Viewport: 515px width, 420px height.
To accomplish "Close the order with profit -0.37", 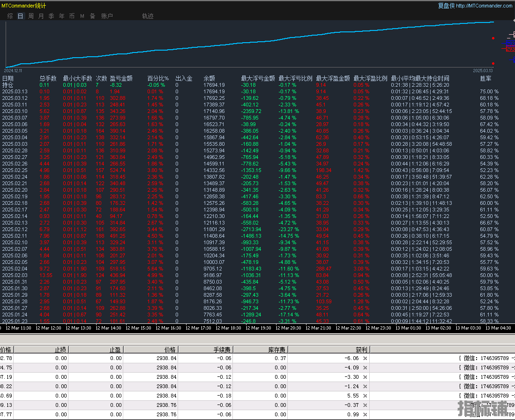I will click(x=365, y=405).
